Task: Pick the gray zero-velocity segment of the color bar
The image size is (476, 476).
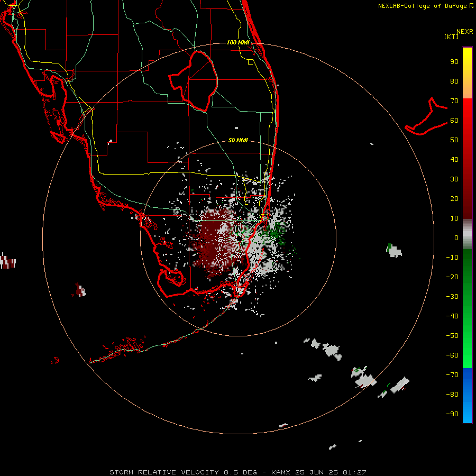Action: [467, 234]
